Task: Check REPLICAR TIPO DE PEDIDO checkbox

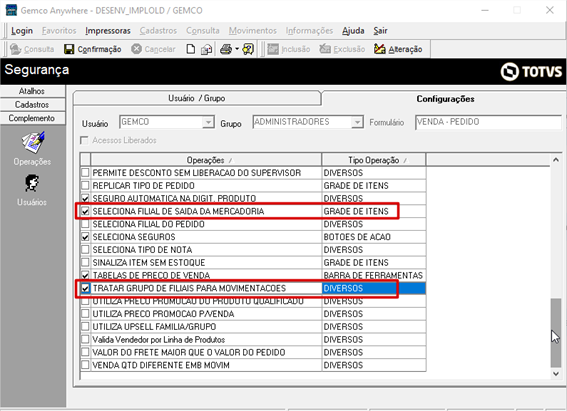Action: [x=85, y=186]
